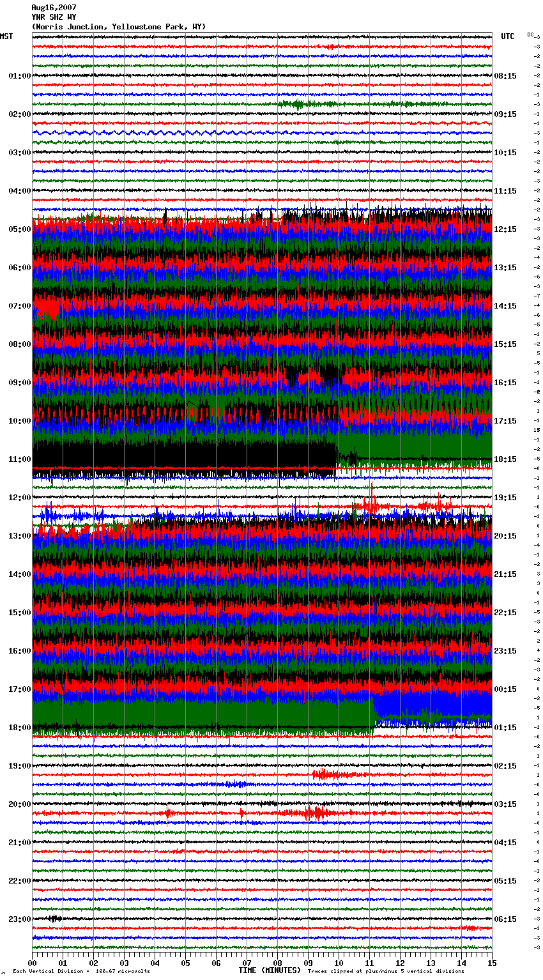Click the UTC time label "17:15"

(x=505, y=421)
